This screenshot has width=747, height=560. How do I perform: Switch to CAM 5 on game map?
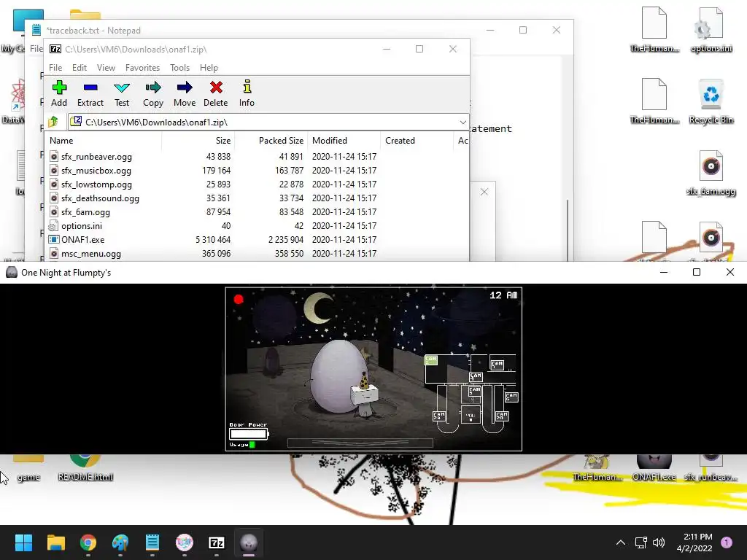coord(474,392)
